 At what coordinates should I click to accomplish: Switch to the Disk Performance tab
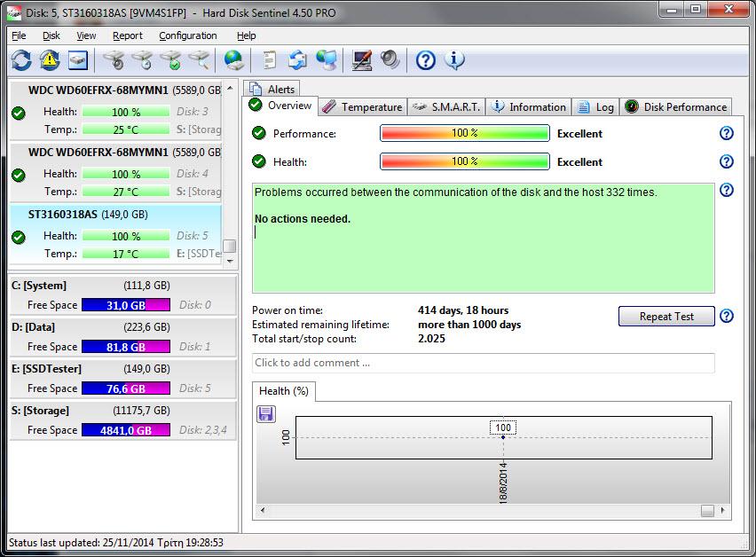click(676, 107)
